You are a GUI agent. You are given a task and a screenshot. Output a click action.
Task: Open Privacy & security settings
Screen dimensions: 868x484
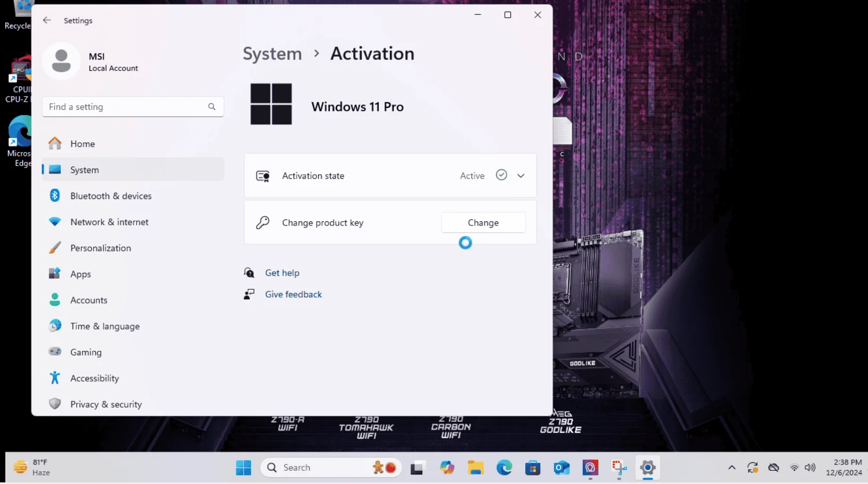pos(133,404)
